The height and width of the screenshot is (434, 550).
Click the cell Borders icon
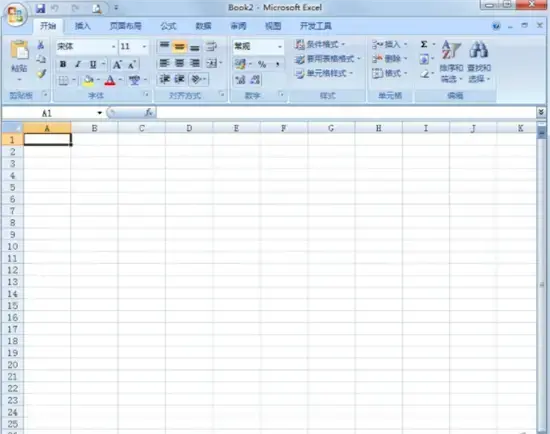(x=63, y=81)
